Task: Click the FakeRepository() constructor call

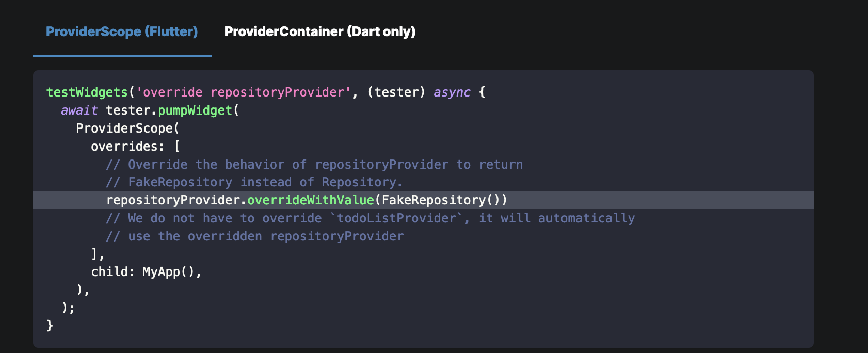Action: pyautogui.click(x=441, y=200)
